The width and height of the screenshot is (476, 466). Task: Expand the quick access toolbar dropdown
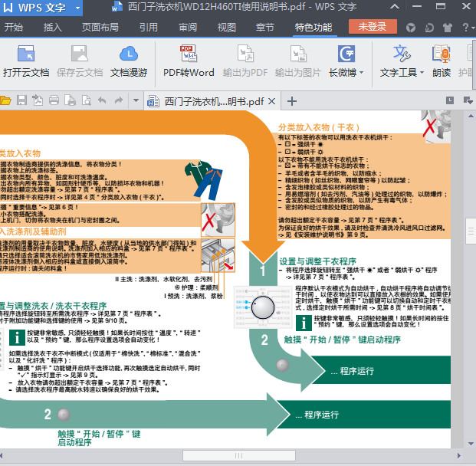[x=136, y=100]
